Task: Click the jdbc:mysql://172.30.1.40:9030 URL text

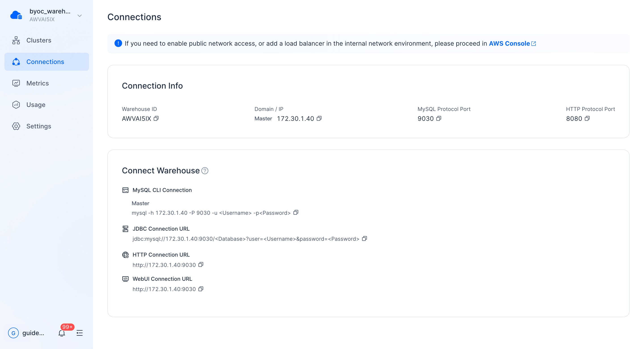Action: 246,239
